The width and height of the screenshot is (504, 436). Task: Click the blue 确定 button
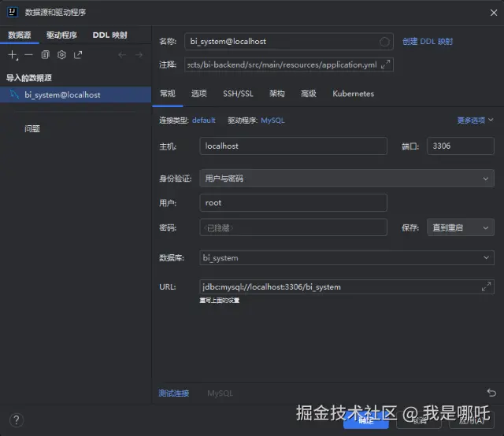pyautogui.click(x=365, y=420)
